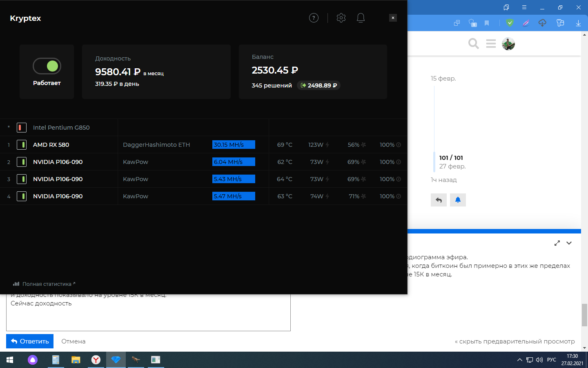Open forum search magnifier icon

[x=474, y=43]
